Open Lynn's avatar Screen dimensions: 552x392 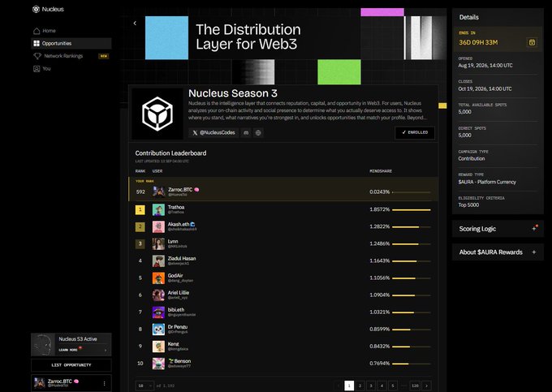point(158,243)
